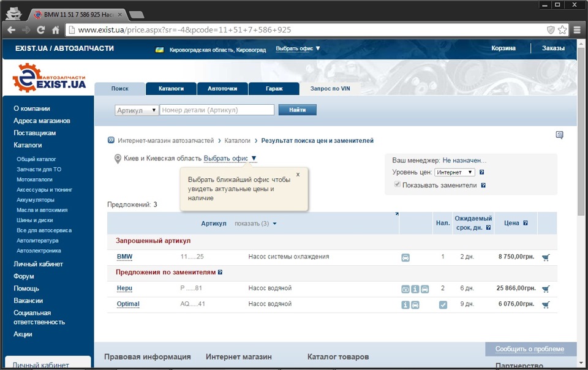The width and height of the screenshot is (588, 370).
Task: Click the shield icon in address bar
Action: click(x=551, y=29)
